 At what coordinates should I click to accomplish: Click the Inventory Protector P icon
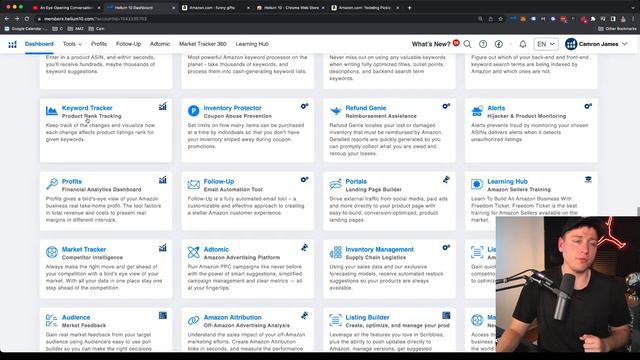click(x=193, y=111)
